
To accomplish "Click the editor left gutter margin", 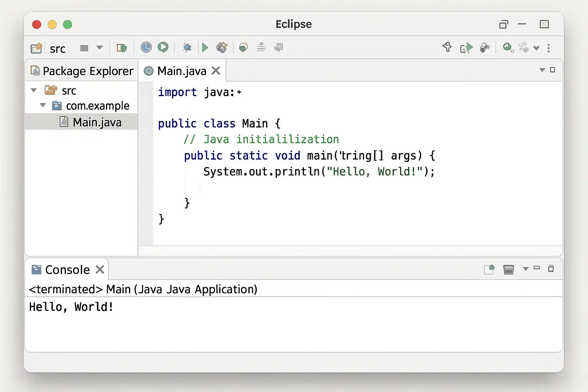I will coord(146,163).
